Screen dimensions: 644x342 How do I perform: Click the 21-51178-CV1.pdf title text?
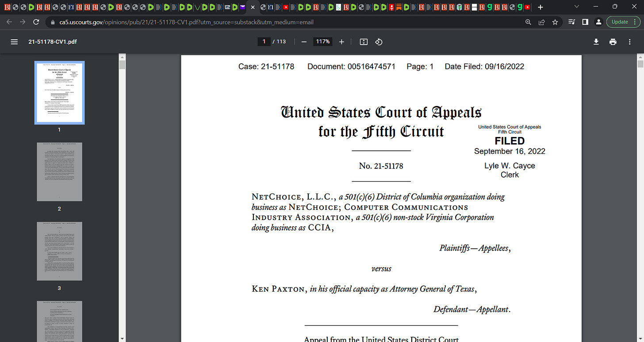[x=53, y=42]
